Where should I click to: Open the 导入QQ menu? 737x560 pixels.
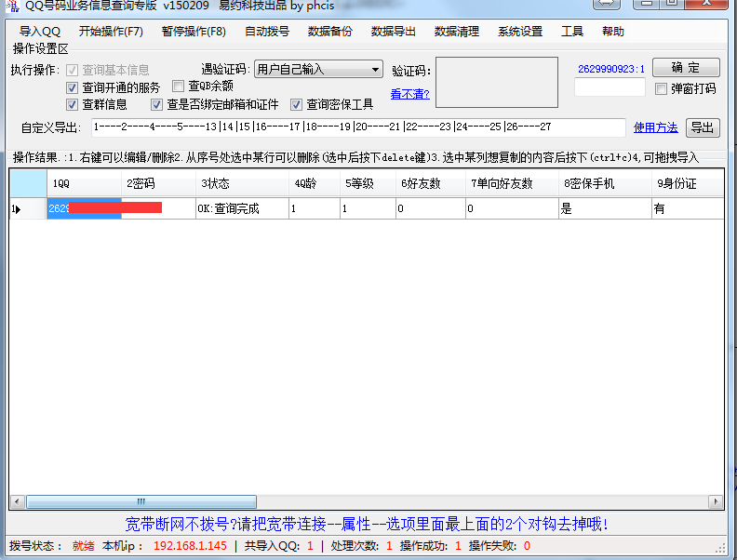(x=40, y=32)
